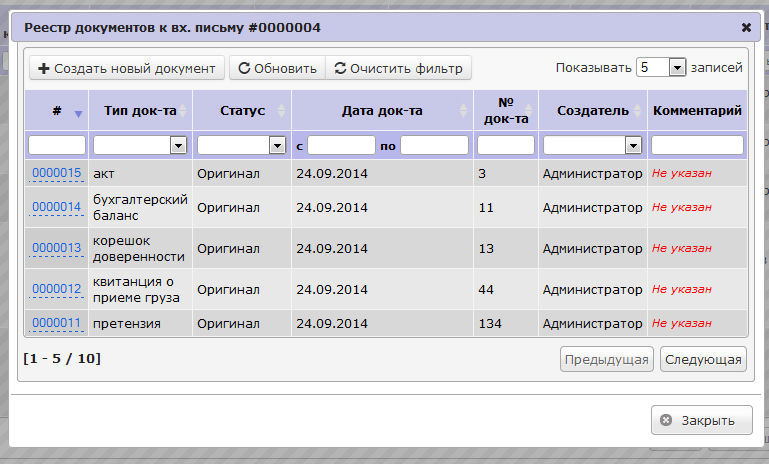Sort by the '#' column header
The height and width of the screenshot is (464, 769).
click(x=57, y=111)
